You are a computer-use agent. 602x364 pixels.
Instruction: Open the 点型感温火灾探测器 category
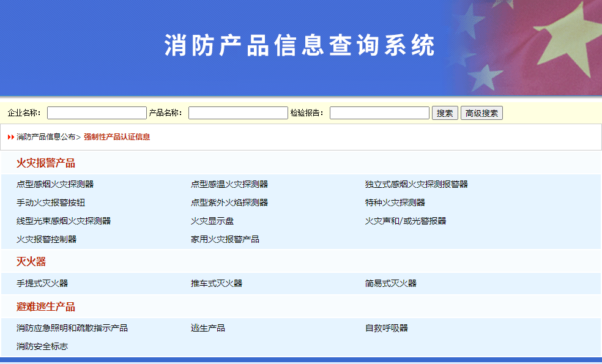tap(230, 184)
